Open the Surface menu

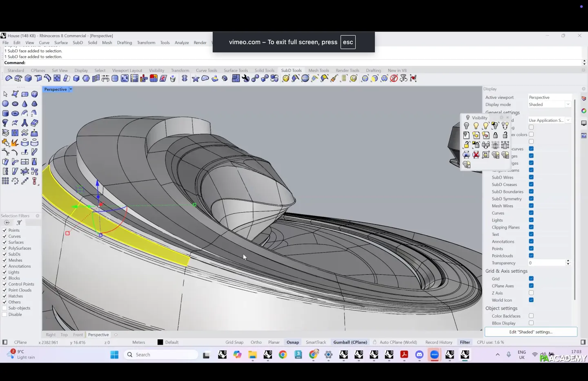[x=61, y=43]
